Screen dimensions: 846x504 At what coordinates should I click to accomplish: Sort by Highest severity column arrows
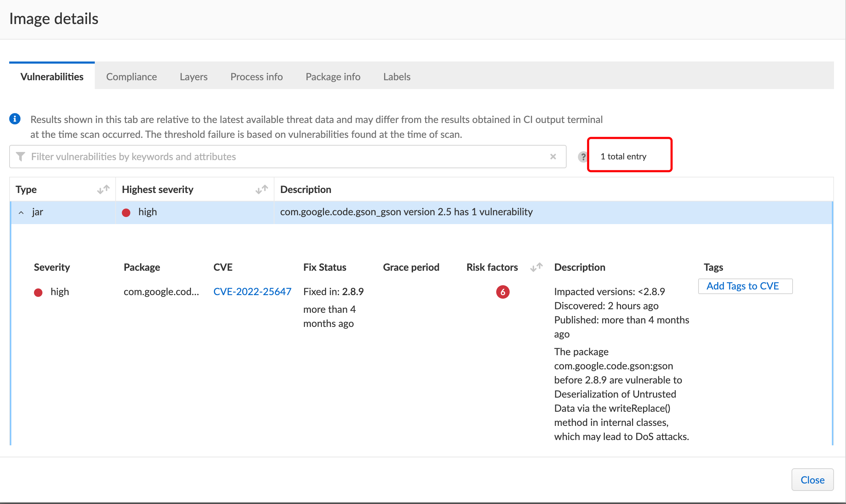point(262,189)
